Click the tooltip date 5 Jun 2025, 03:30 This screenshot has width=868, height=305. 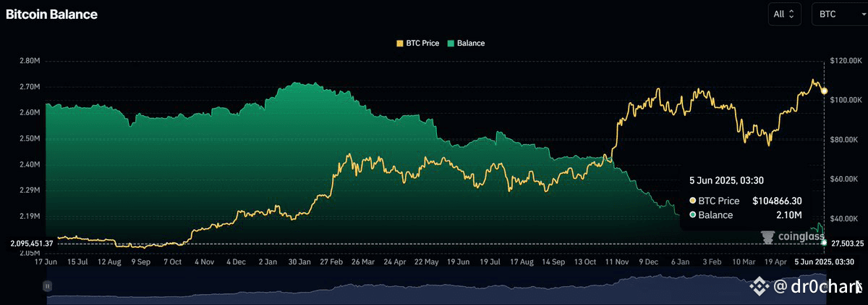[725, 182]
